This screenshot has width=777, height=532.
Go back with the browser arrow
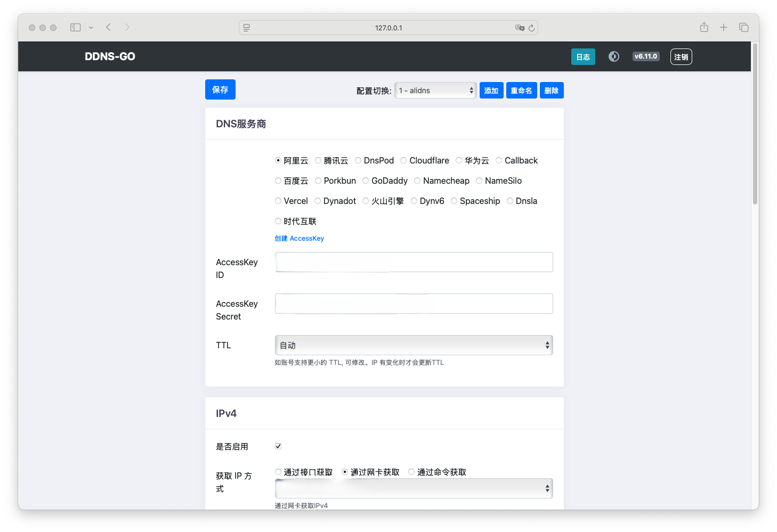(108, 27)
